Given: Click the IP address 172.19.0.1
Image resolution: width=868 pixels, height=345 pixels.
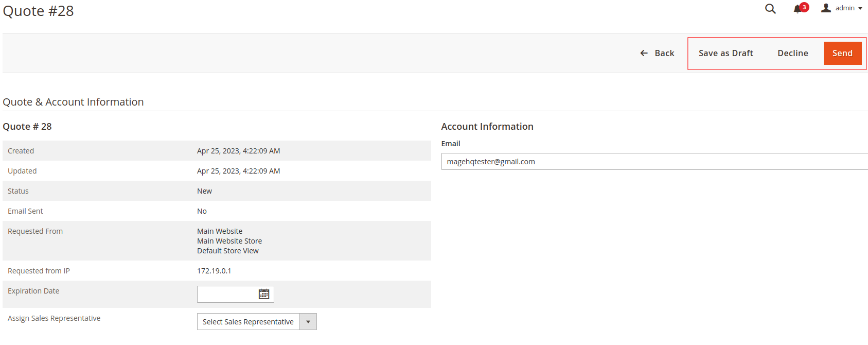Looking at the screenshot, I should 214,271.
